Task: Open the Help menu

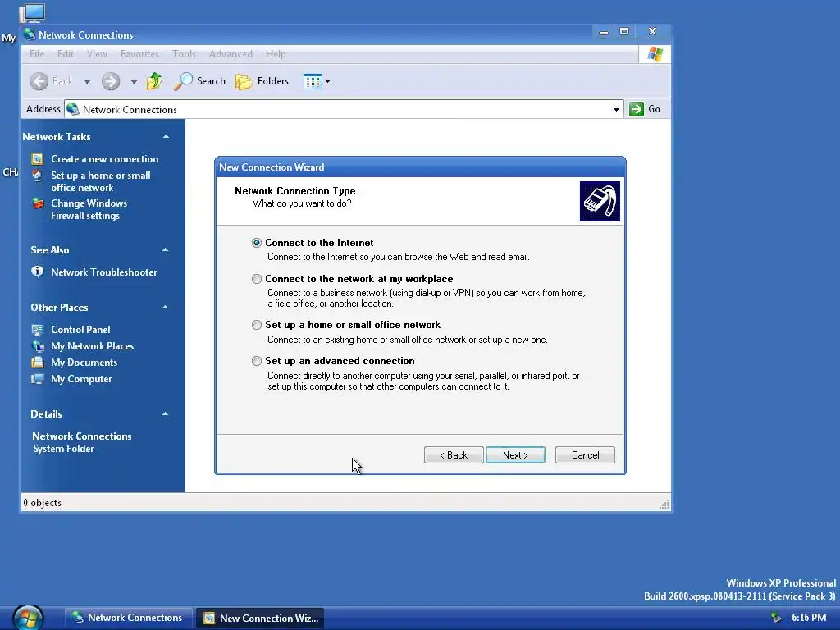Action: (x=276, y=54)
